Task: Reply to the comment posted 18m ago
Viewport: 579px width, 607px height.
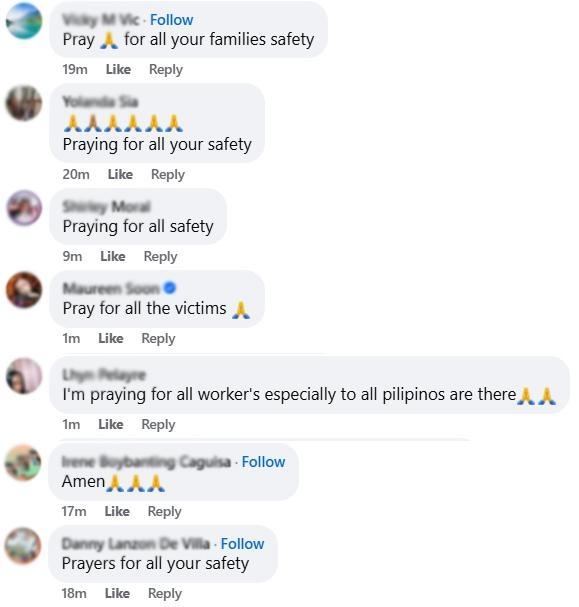Action: pyautogui.click(x=164, y=594)
